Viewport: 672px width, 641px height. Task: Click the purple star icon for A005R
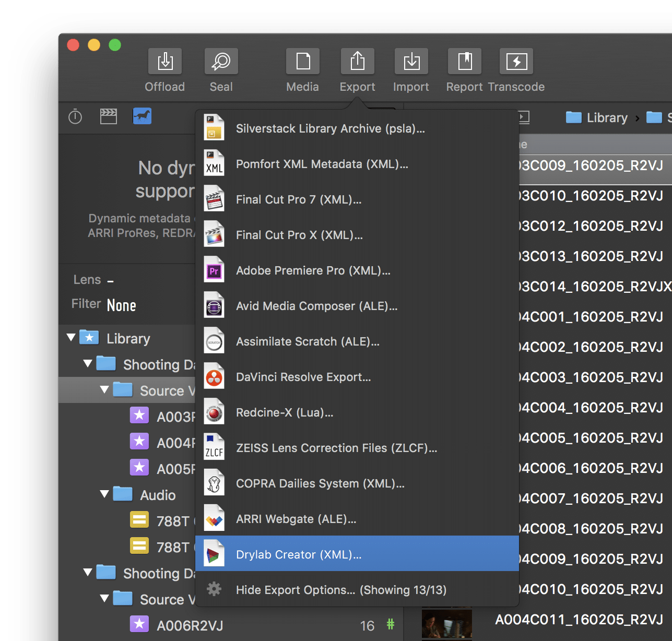139,468
